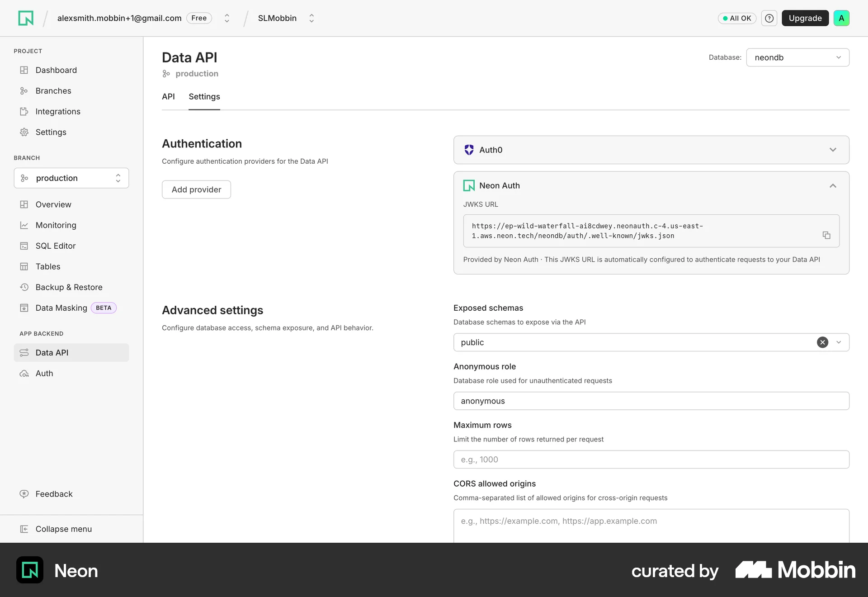Click the SLMobbin project name
This screenshot has height=597, width=868.
(x=277, y=18)
